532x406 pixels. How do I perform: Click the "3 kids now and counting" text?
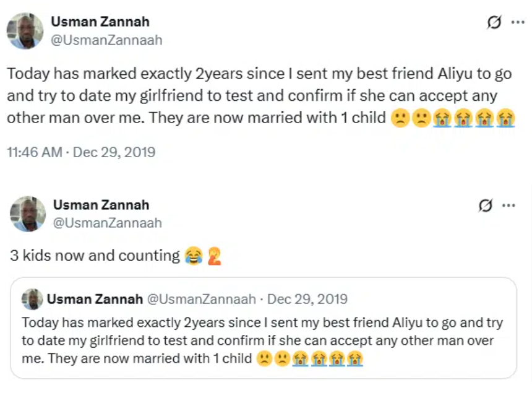[95, 255]
